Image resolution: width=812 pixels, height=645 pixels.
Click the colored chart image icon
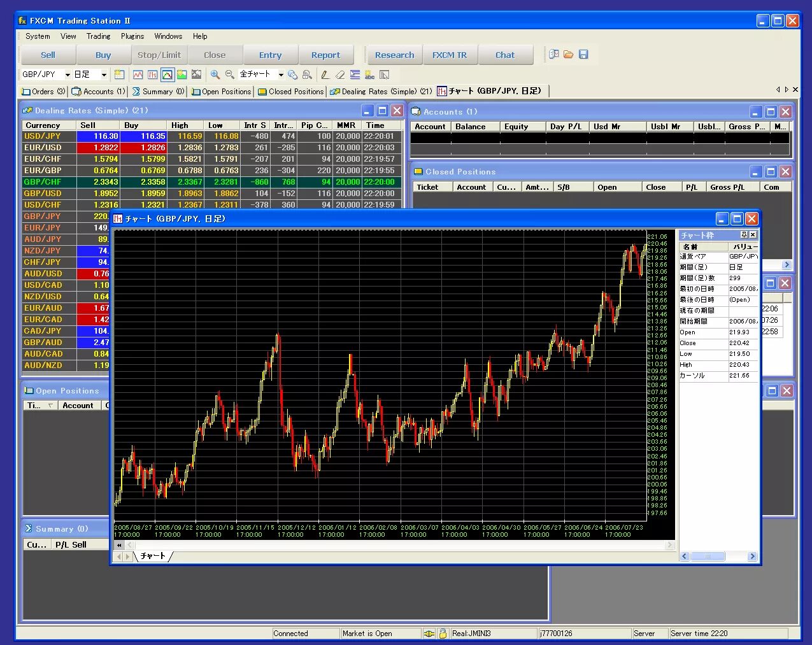[182, 74]
